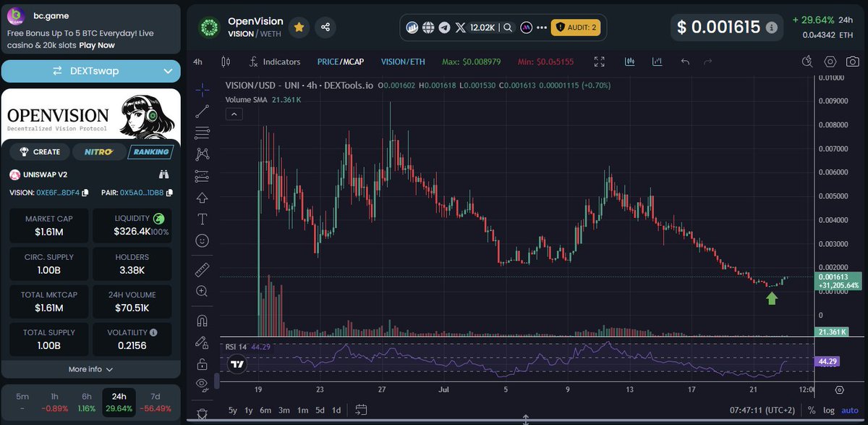This screenshot has height=425, width=868.
Task: Enter fullscreen chart mode
Action: pos(599,62)
